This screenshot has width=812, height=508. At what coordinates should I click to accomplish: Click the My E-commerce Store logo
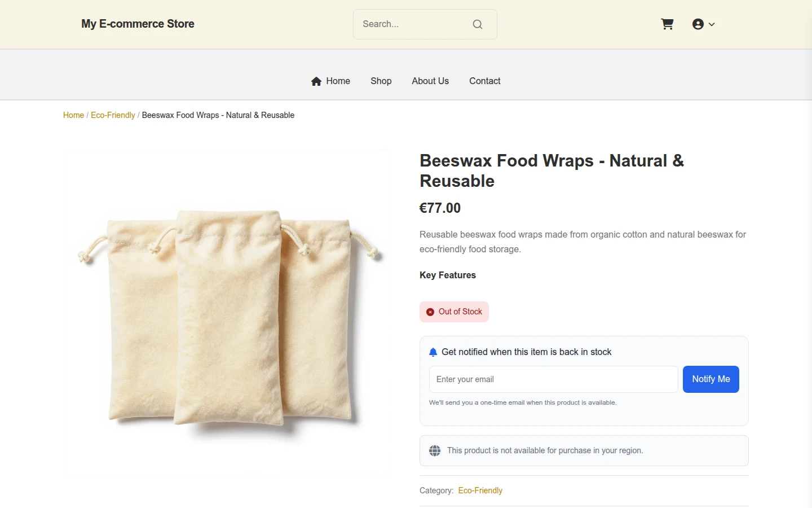(x=138, y=24)
